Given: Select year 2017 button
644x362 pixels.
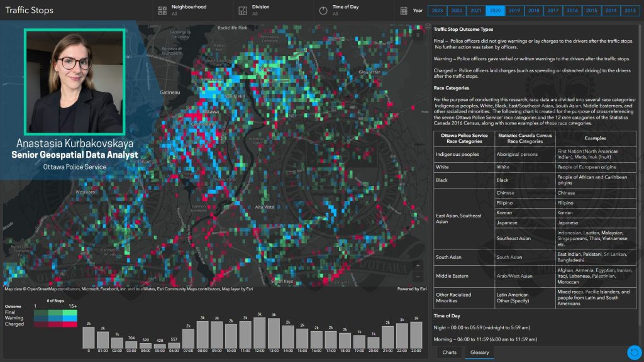Looking at the screenshot, I should click(553, 11).
